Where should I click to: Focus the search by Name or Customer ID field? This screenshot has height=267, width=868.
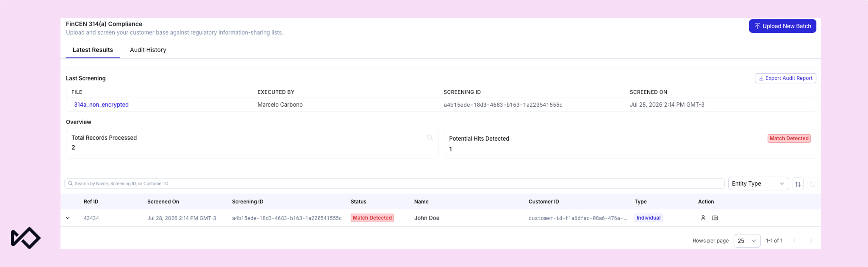[x=394, y=183]
